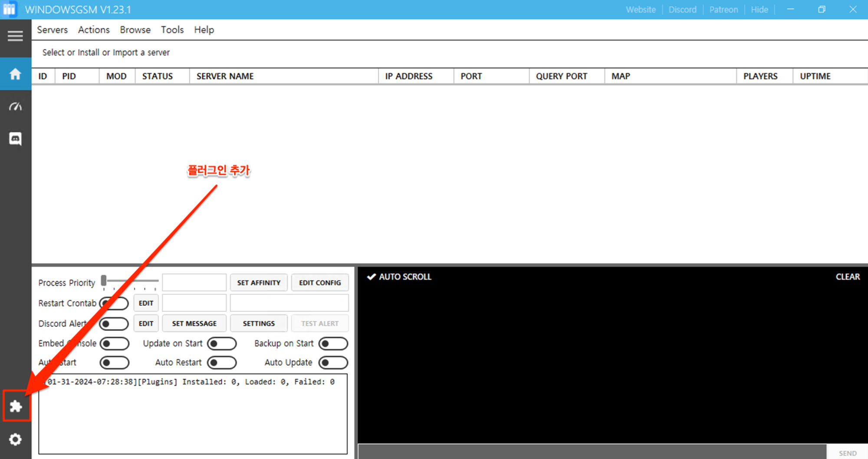Click SET MESSAGE button
Viewport: 868px width, 459px height.
click(x=194, y=324)
